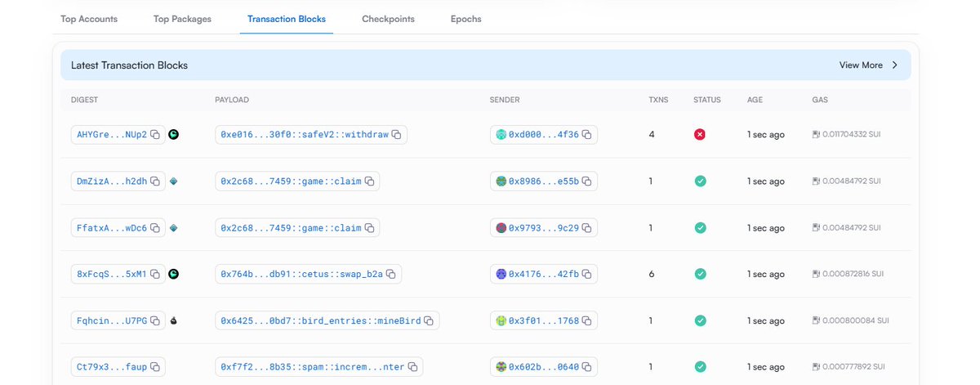Select the Transaction Blocks tab
The height and width of the screenshot is (385, 980).
pyautogui.click(x=287, y=19)
